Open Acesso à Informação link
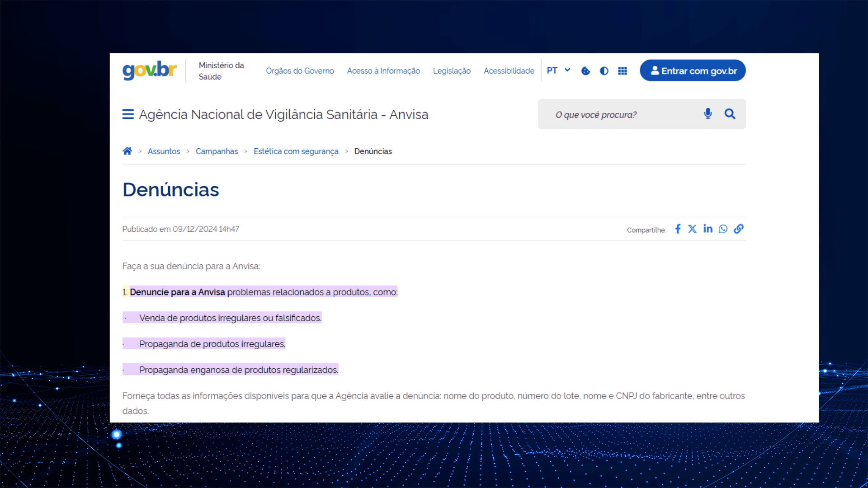The image size is (868, 488). [383, 71]
